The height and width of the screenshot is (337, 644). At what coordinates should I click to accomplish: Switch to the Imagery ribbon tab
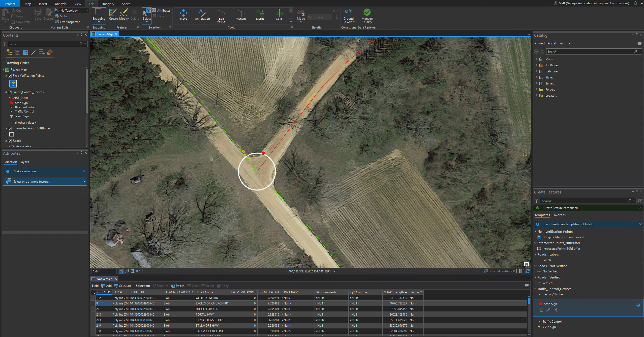click(108, 4)
